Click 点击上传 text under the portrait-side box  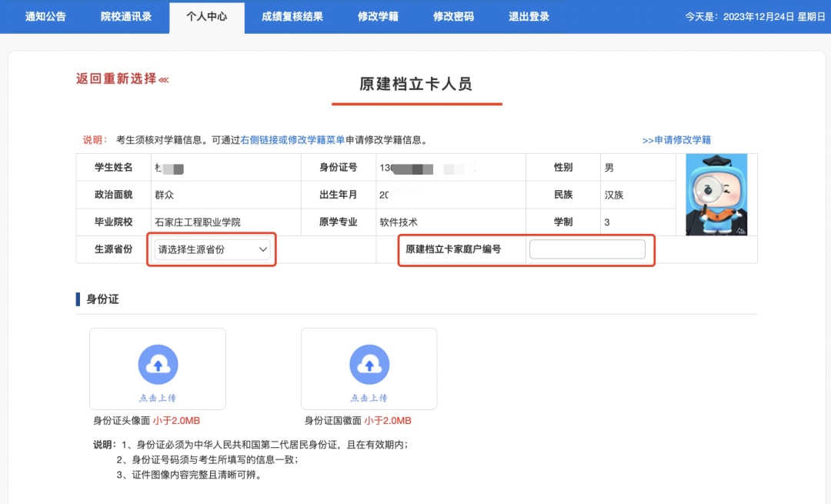[158, 398]
